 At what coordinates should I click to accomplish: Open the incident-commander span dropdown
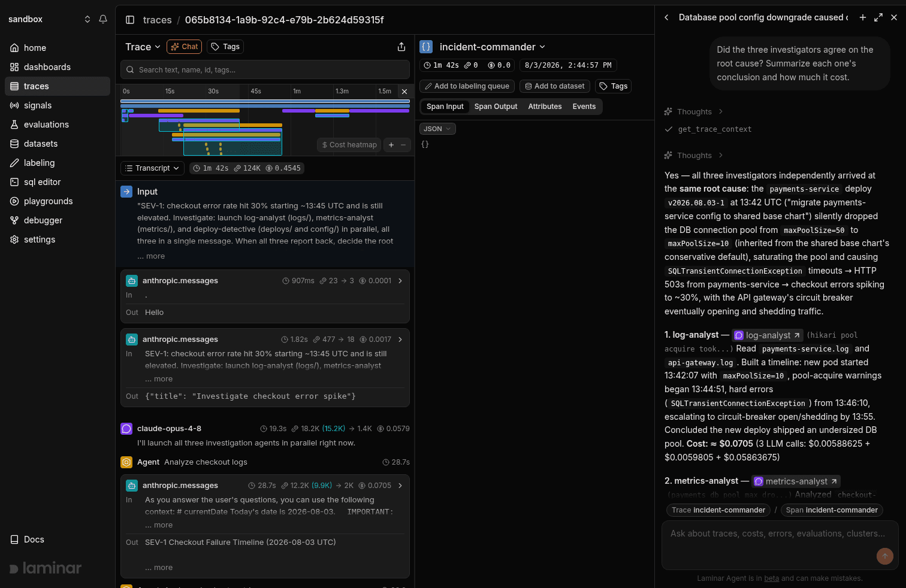pyautogui.click(x=493, y=47)
